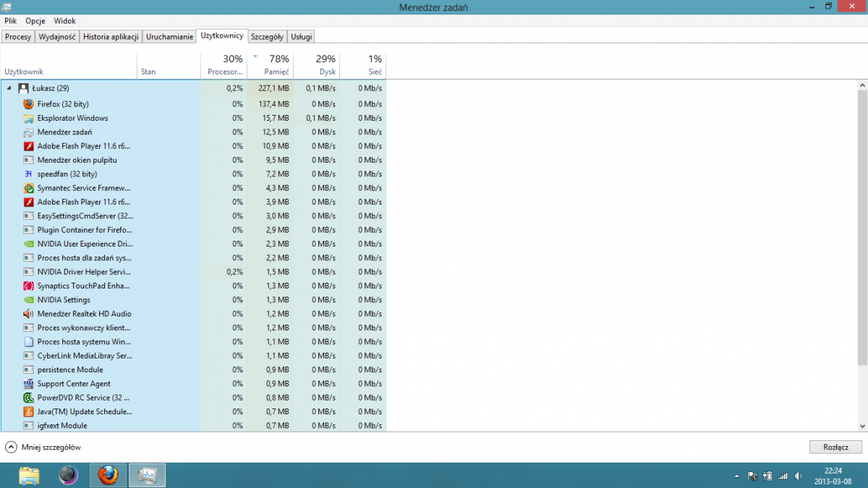868x488 pixels.
Task: Click the Support Center Agent icon
Action: 28,384
